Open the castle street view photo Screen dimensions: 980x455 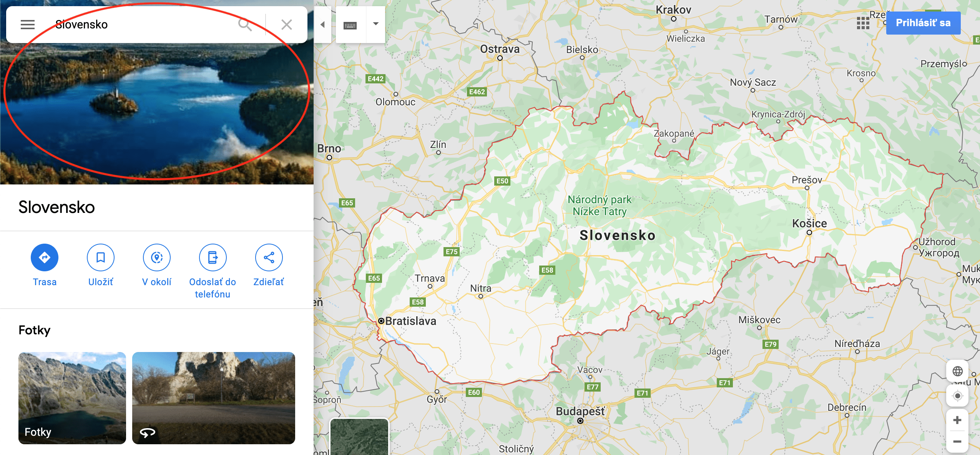click(214, 398)
